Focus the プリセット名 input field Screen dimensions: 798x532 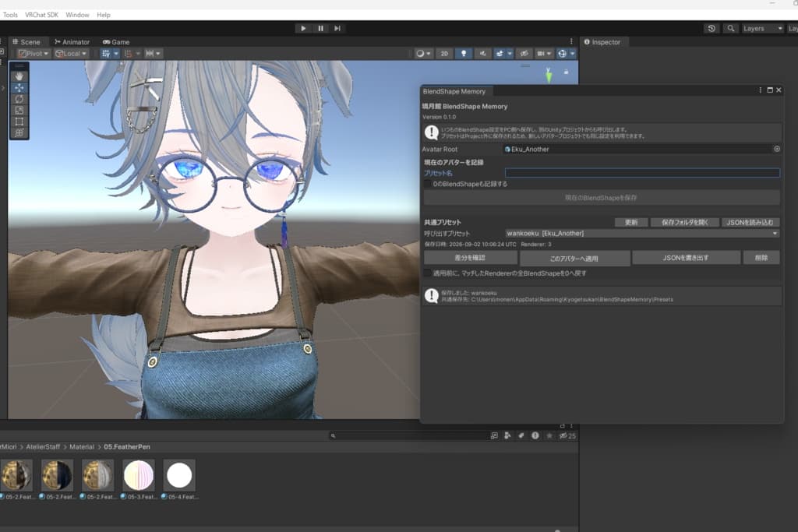click(x=642, y=173)
